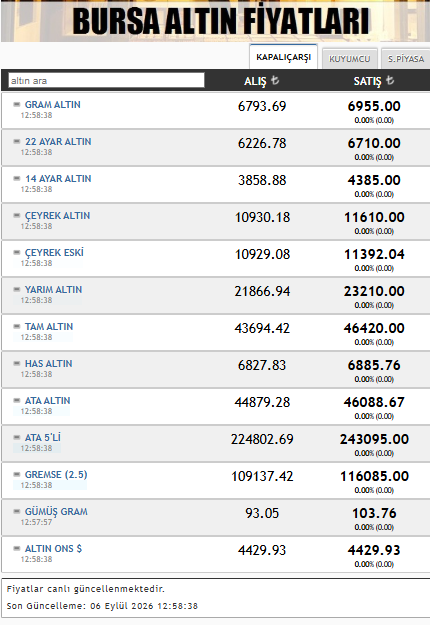The image size is (430, 625).
Task: Switch to the KUYUMCU tab
Action: (349, 59)
